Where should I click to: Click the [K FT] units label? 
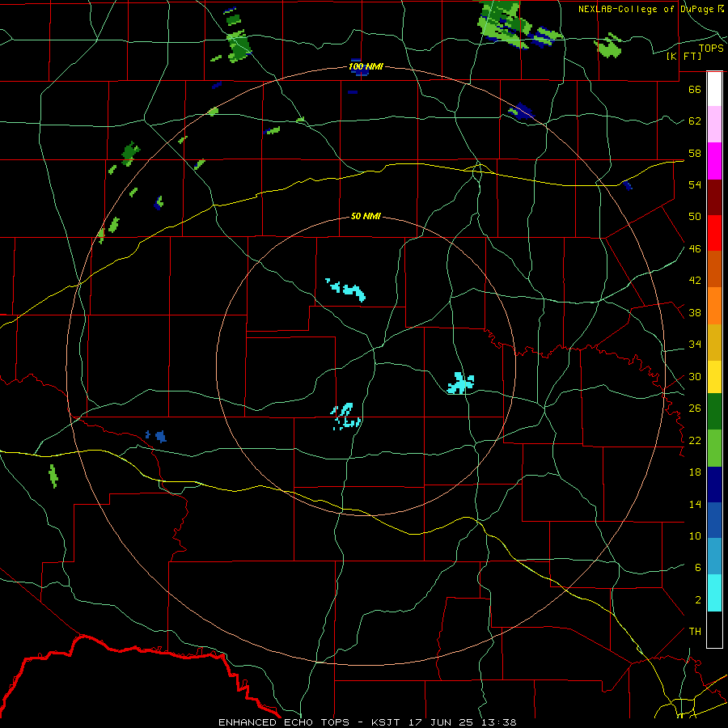pos(684,57)
